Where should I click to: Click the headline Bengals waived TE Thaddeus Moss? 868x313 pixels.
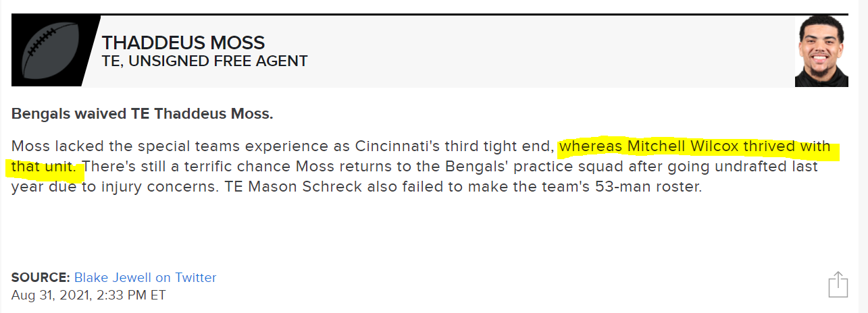click(x=143, y=114)
